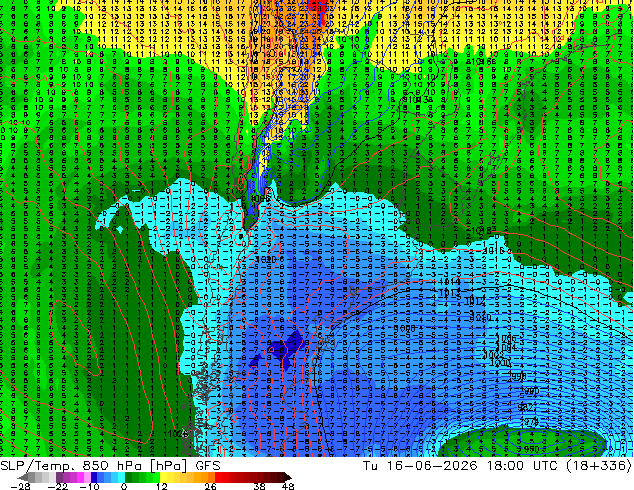
Task: Click the 26 color scale label
Action: pos(210,486)
